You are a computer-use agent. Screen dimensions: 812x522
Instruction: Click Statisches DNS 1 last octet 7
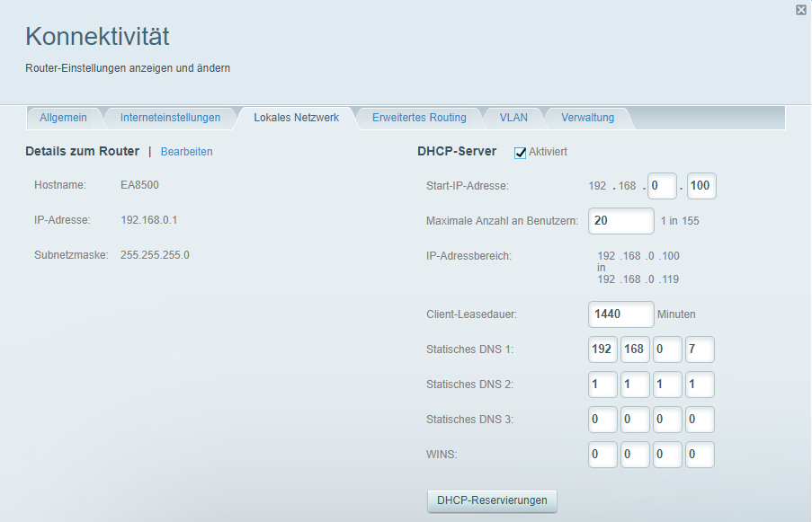(700, 349)
